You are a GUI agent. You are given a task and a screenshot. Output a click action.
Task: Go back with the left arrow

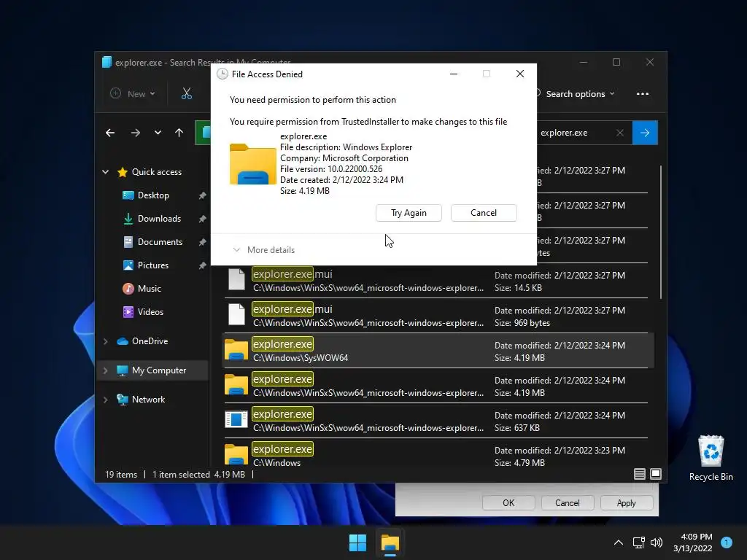110,133
